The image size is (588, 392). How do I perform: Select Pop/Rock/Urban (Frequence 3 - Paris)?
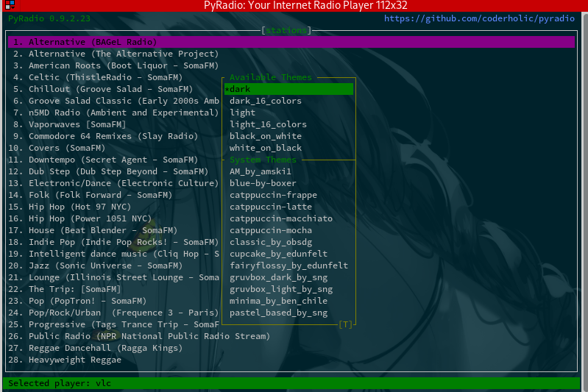(x=113, y=313)
